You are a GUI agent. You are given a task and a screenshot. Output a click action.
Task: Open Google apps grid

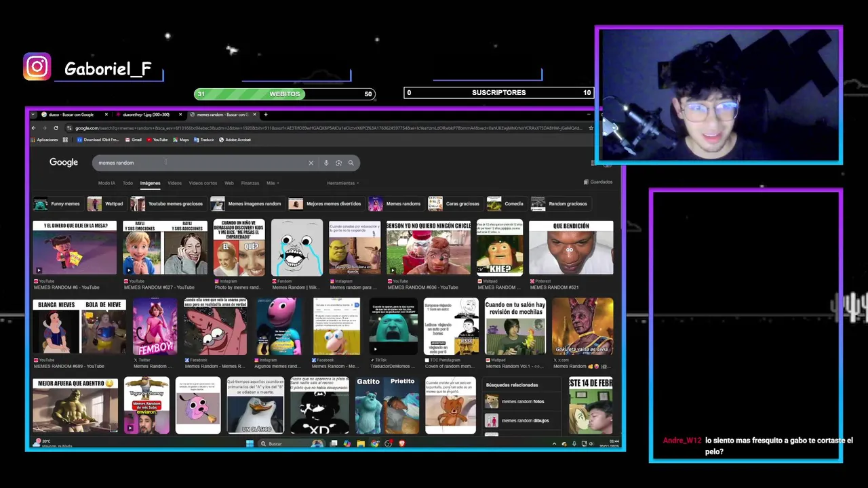[x=593, y=163]
